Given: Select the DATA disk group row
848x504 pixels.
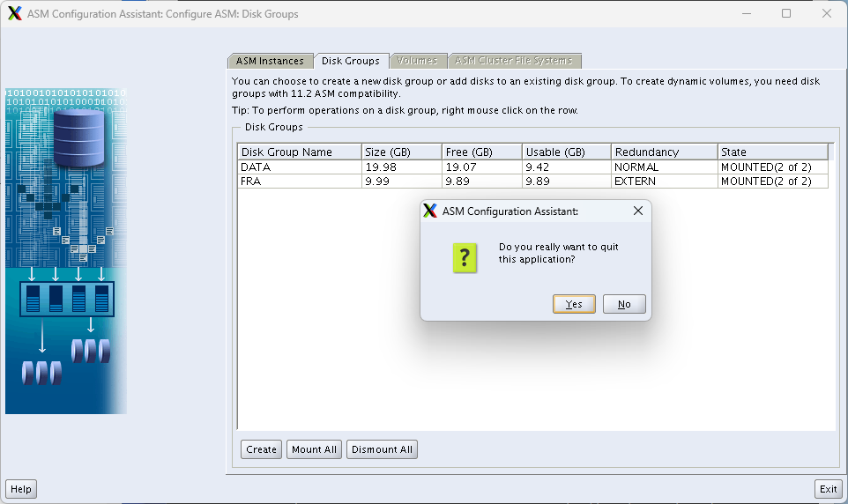Looking at the screenshot, I should click(532, 167).
